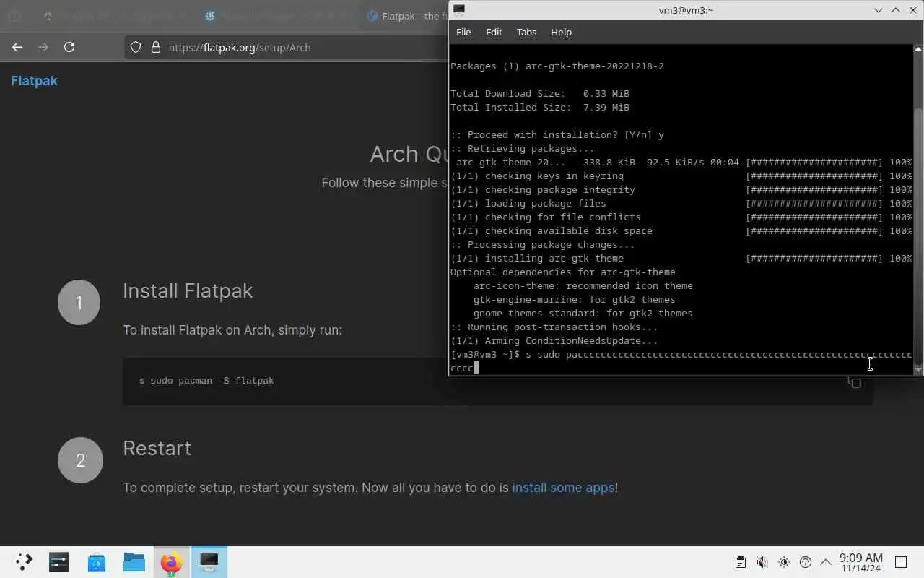This screenshot has height=578, width=924.
Task: Maximize the terminal window
Action: pos(896,10)
